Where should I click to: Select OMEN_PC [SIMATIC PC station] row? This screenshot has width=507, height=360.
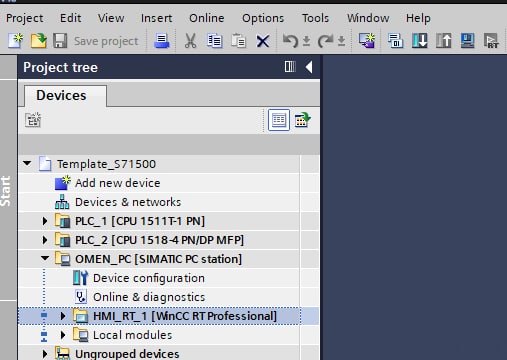(x=159, y=259)
